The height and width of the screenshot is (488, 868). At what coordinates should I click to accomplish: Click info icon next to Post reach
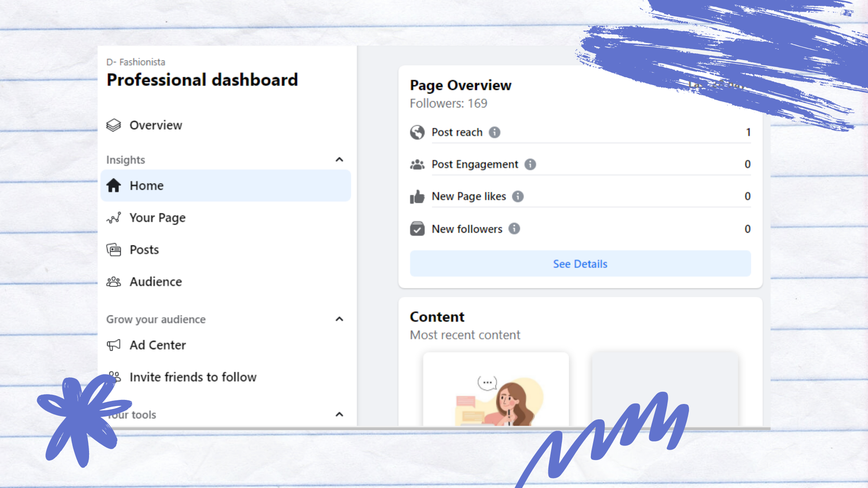point(495,132)
